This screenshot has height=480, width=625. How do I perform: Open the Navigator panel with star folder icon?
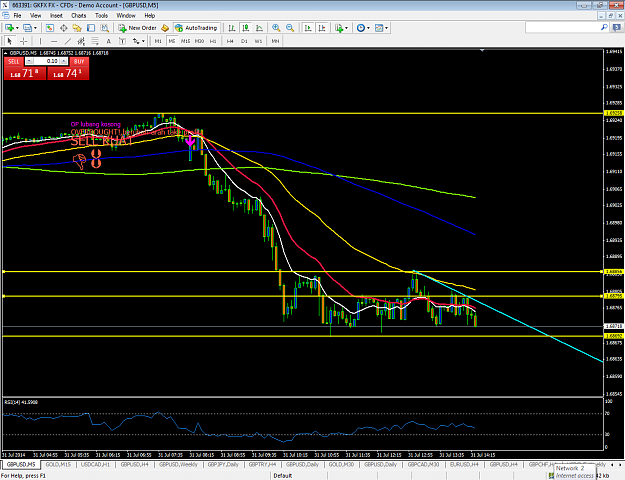(x=77, y=28)
